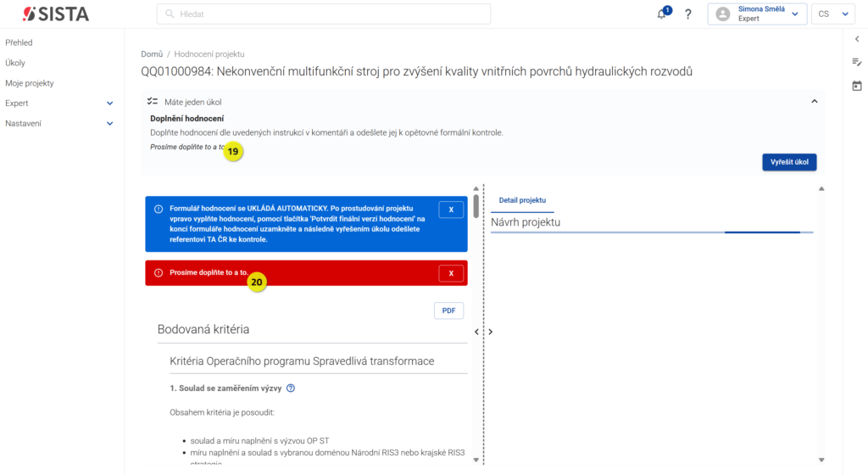The height and width of the screenshot is (475, 868).
Task: Select the Detail projektu tab
Action: [x=522, y=200]
